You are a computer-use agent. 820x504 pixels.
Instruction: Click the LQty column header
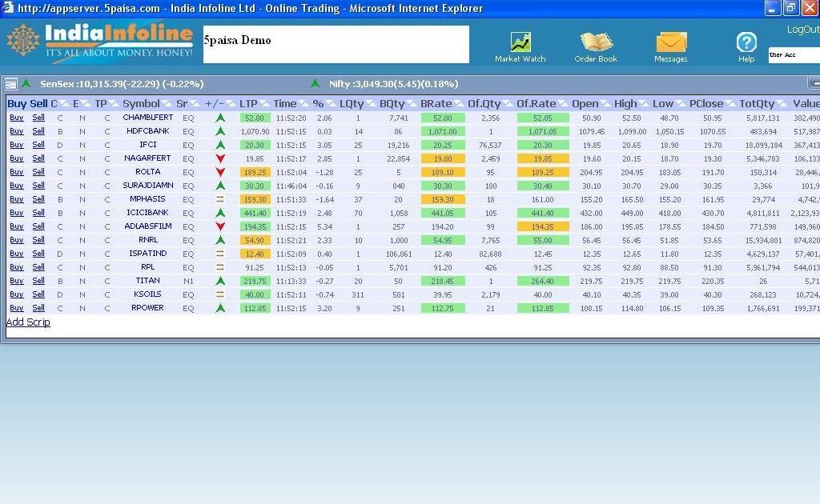[352, 103]
